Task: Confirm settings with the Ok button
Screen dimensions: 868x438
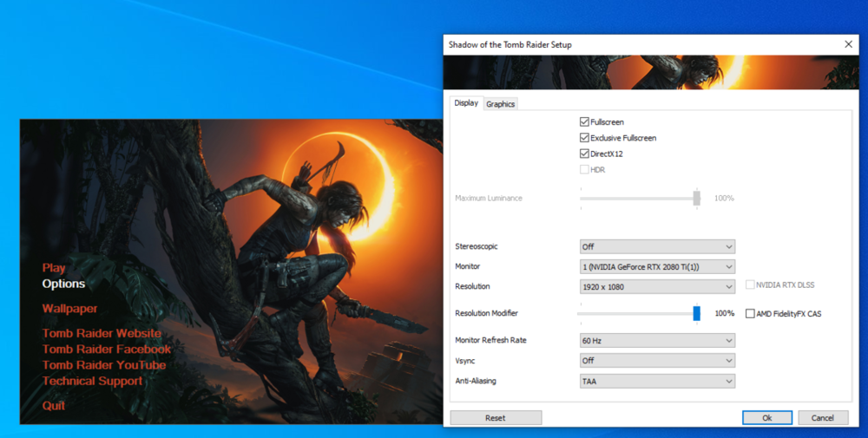Action: click(x=766, y=417)
